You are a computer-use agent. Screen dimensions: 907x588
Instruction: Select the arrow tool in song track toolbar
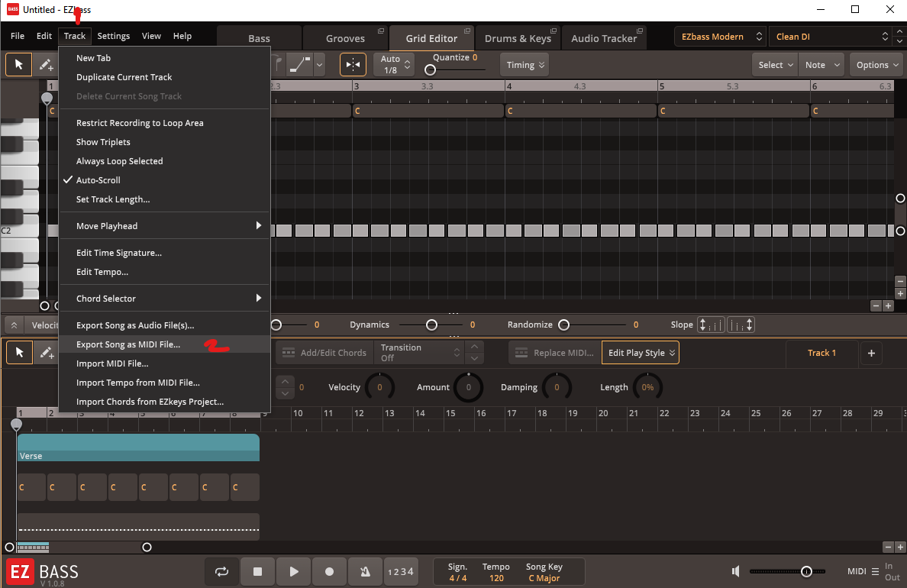20,353
